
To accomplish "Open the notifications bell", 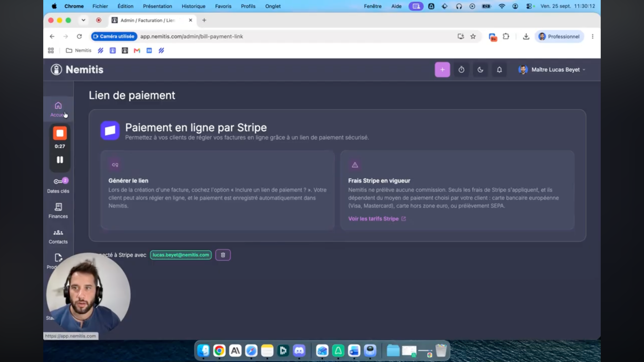I will (x=499, y=70).
